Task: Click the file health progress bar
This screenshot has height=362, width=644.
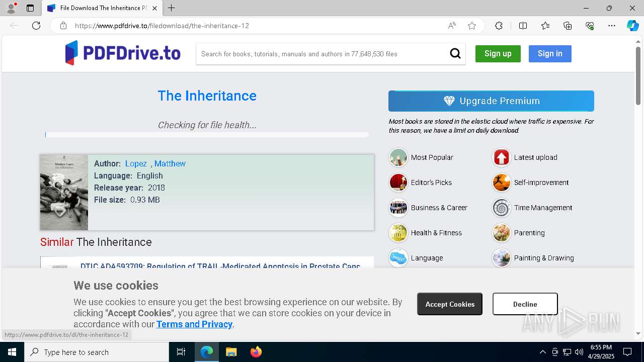Action: [207, 135]
